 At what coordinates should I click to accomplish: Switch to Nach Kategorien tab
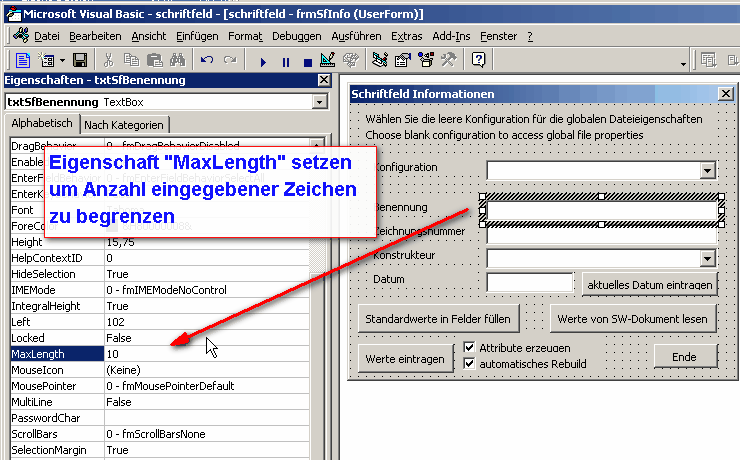click(x=124, y=125)
